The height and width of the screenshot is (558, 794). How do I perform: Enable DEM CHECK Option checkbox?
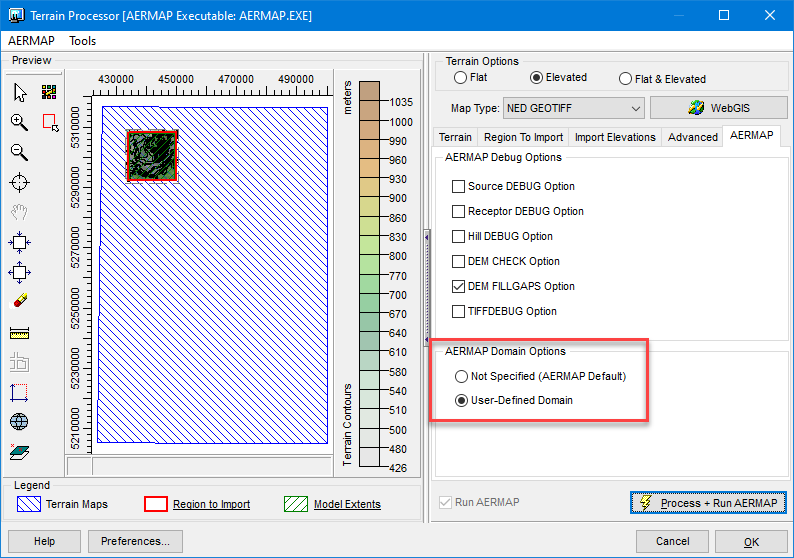pos(458,261)
